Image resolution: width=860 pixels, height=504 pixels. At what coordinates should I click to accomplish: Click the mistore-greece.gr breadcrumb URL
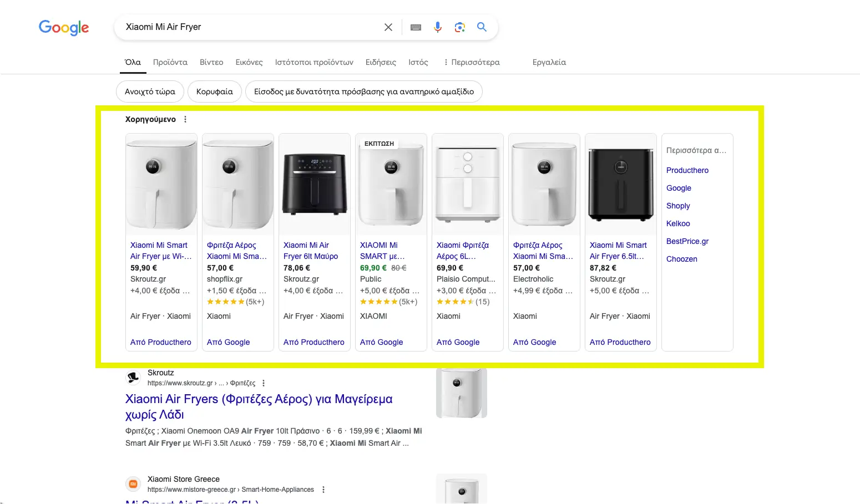[x=231, y=490]
